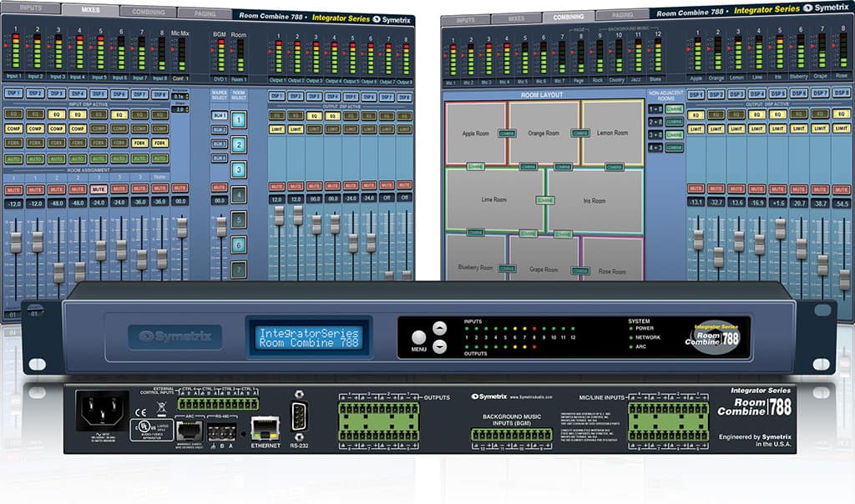Mute Input 1 in the Mixes window

13,189
